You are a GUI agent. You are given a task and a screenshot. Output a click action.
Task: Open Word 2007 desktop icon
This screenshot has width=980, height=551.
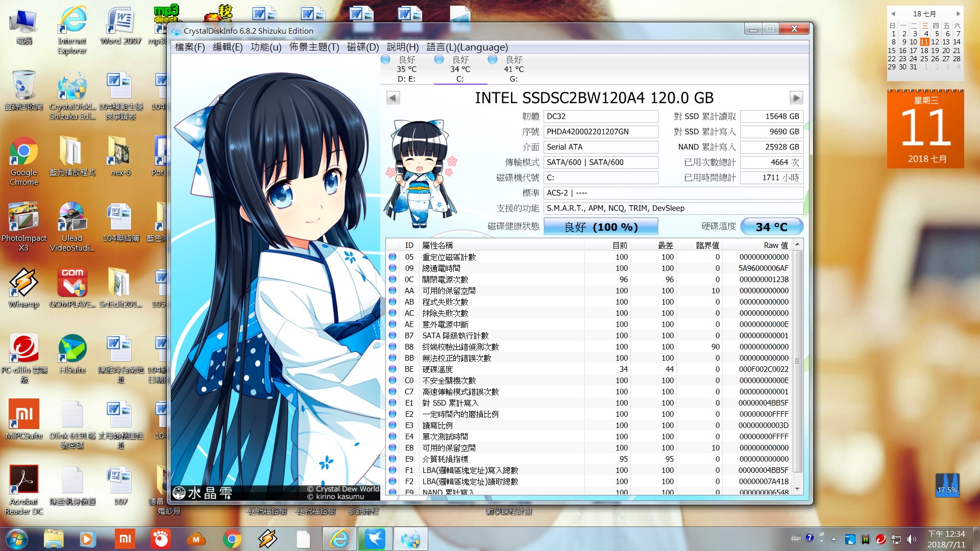point(120,27)
